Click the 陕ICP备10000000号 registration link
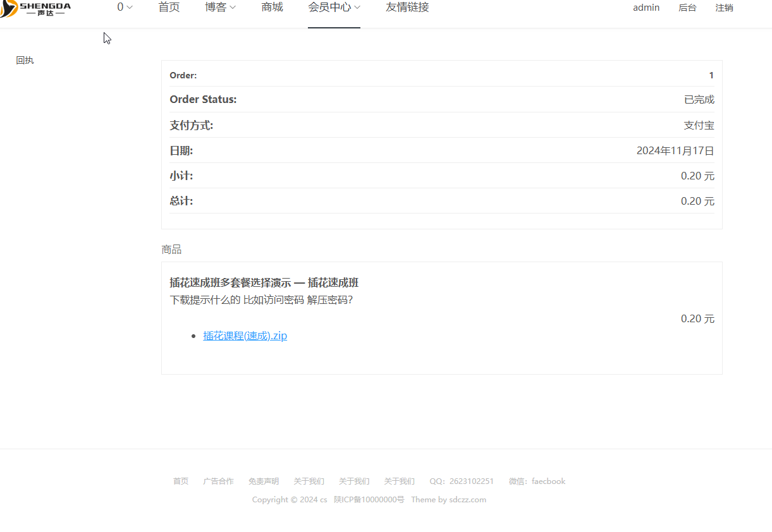The height and width of the screenshot is (532, 772). (369, 500)
